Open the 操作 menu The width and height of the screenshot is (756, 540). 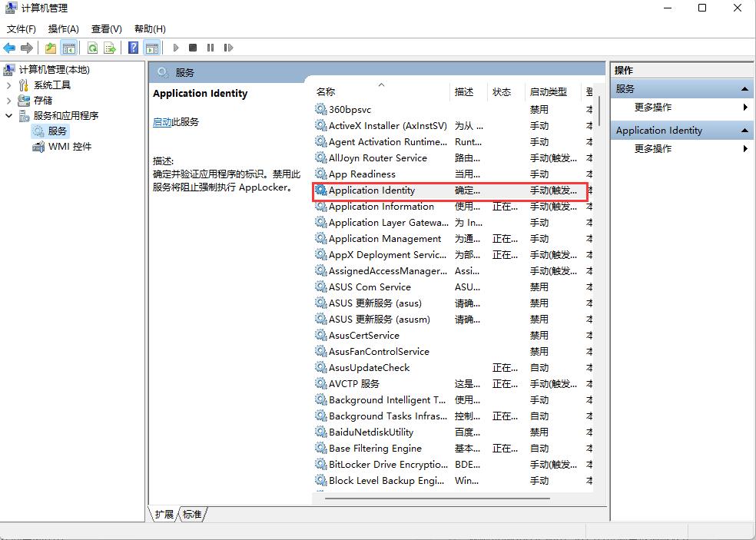click(63, 28)
